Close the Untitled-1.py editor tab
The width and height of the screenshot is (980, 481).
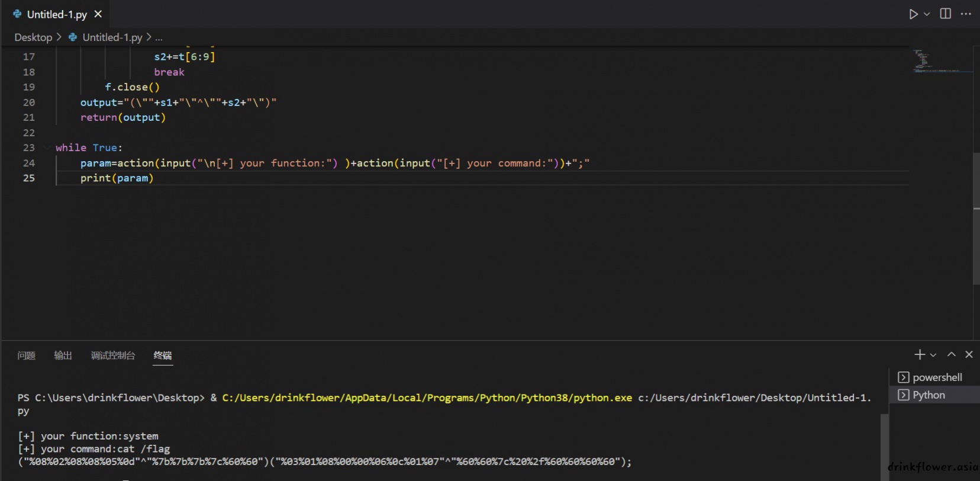(98, 14)
